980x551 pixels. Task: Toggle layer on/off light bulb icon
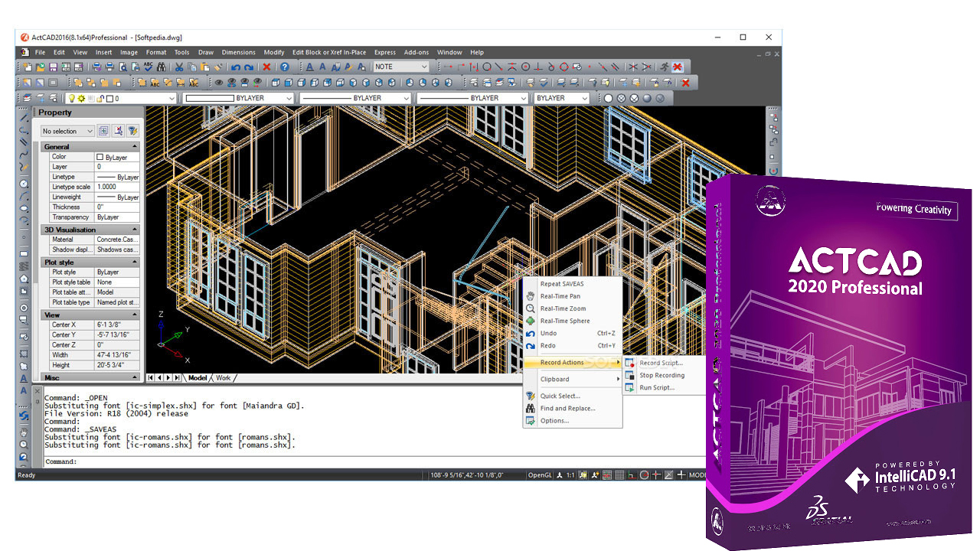point(72,98)
